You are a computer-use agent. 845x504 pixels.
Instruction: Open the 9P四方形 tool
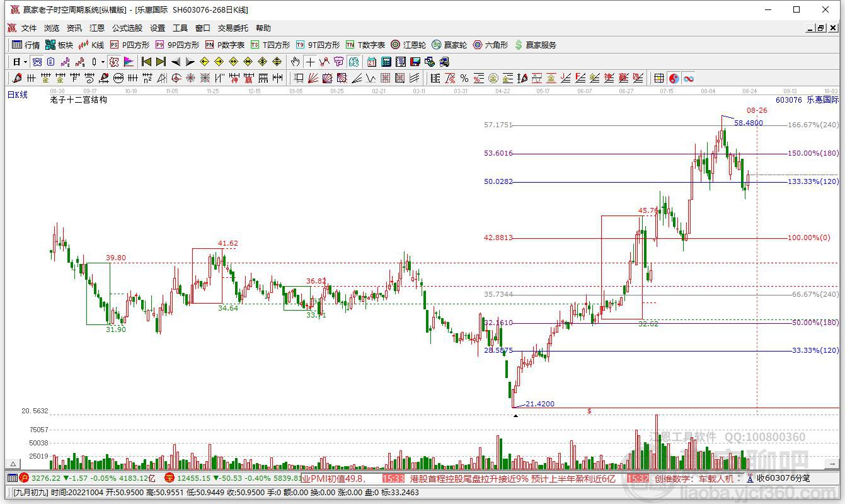click(178, 45)
